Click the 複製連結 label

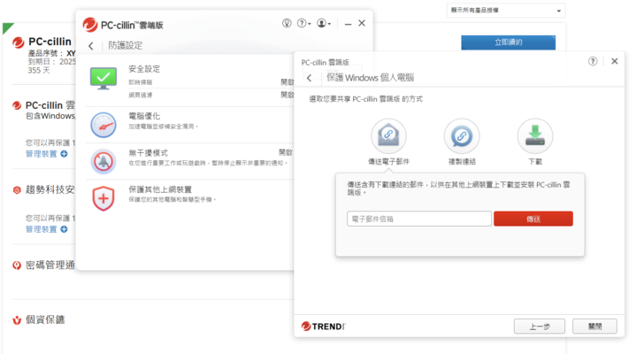[462, 162]
